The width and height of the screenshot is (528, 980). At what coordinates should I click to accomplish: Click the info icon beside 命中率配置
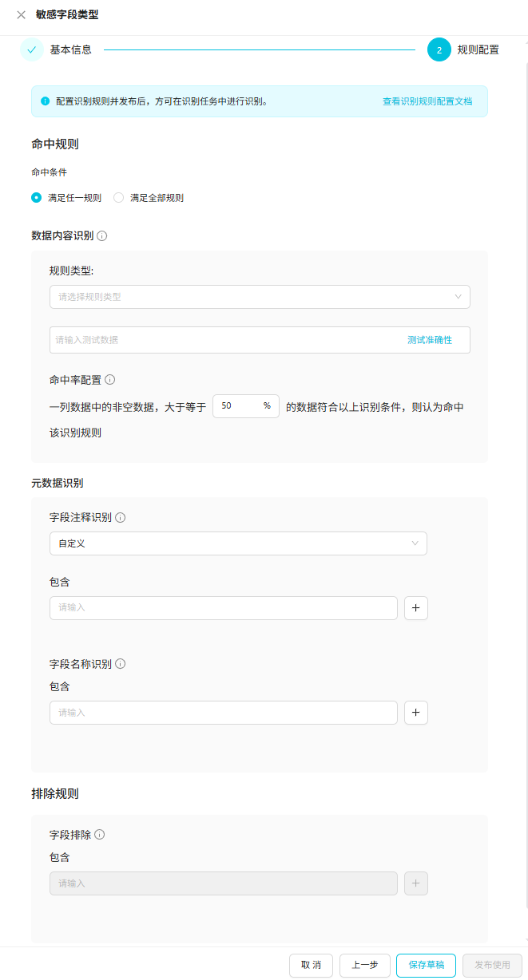[110, 380]
